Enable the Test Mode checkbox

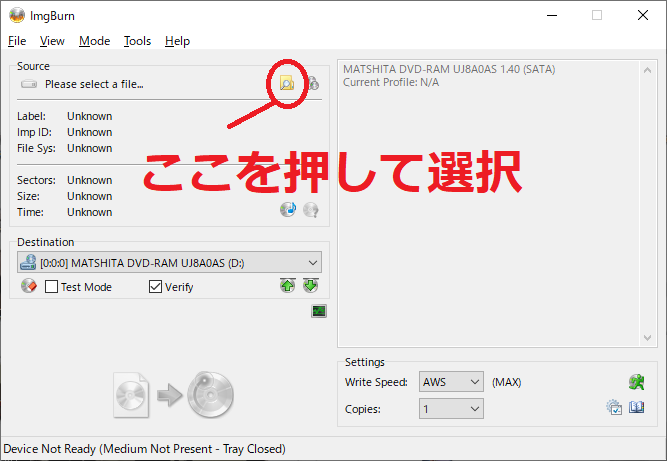[x=51, y=287]
